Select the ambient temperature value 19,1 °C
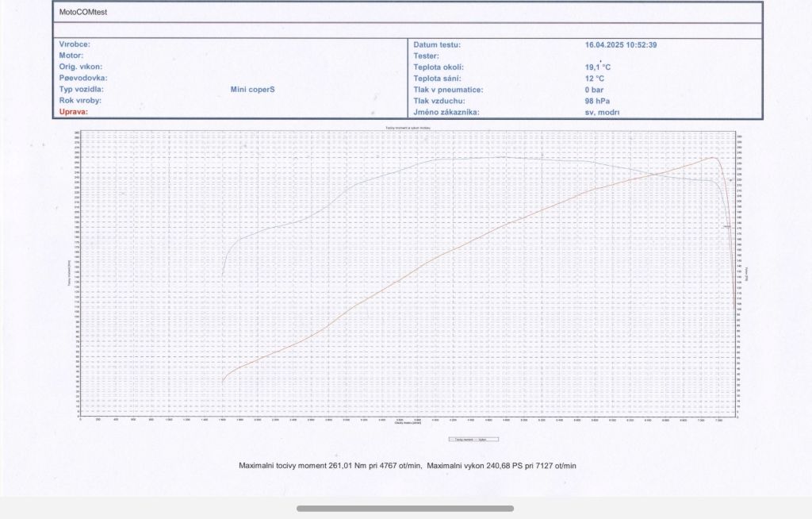Screen dimensions: 812x519 (597, 67)
